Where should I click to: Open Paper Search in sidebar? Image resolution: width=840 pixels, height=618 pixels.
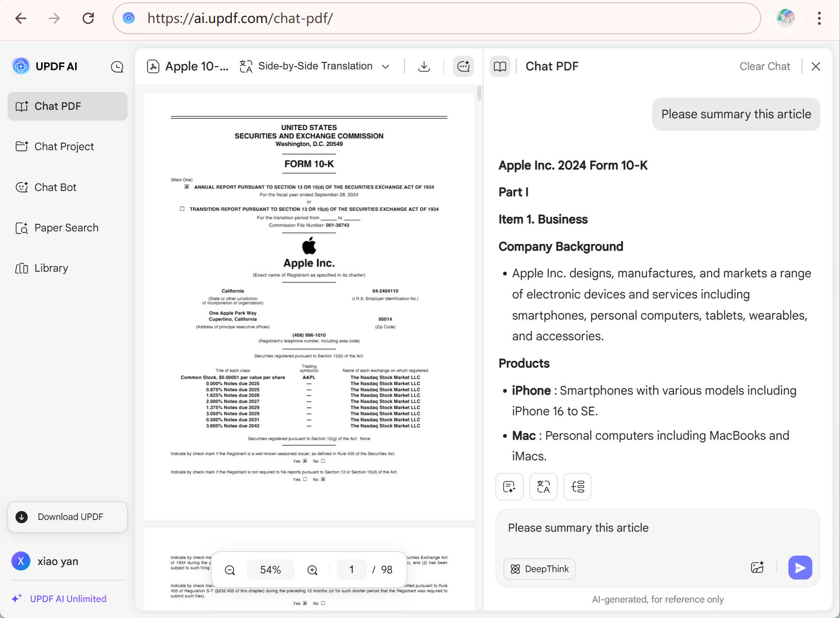click(68, 228)
